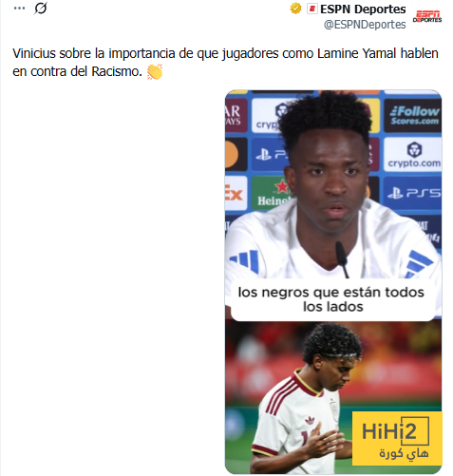Open the ESPN Deportes display name link
The image size is (453, 476).
363,10
